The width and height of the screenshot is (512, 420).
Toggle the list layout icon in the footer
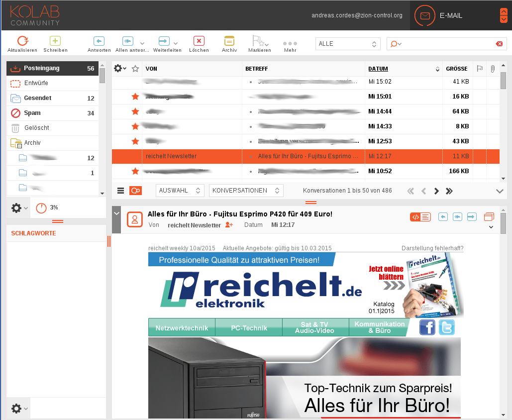click(120, 190)
